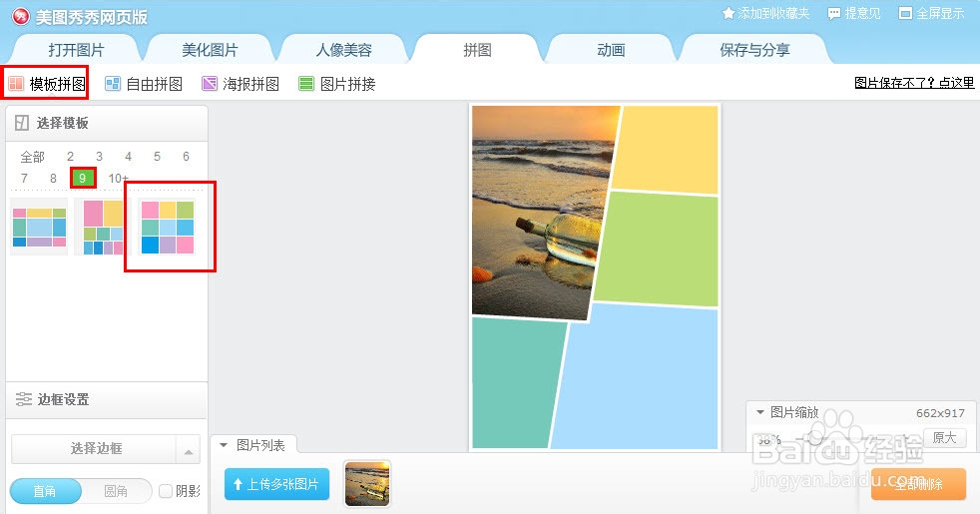Open the 选择边框 border dropdown
This screenshot has width=980, height=514.
point(106,449)
